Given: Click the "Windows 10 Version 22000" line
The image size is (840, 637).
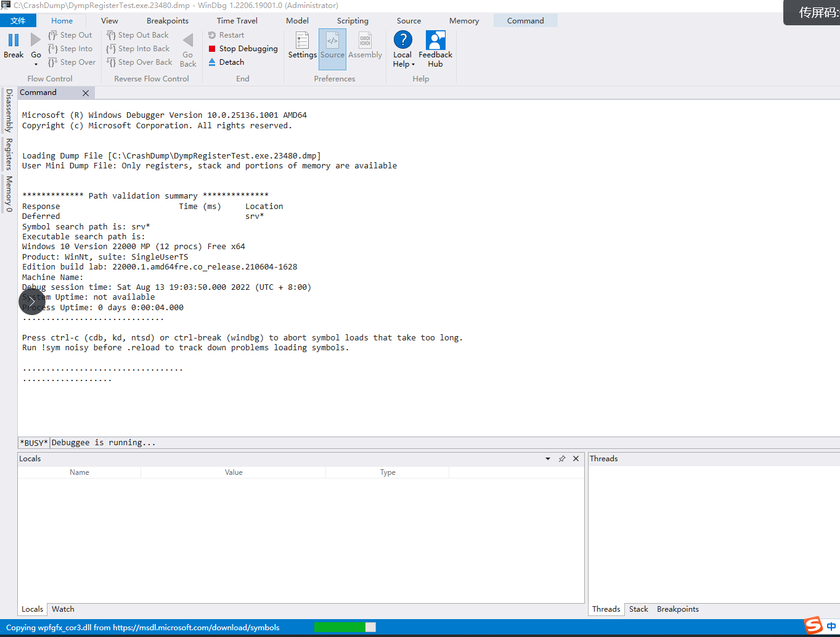Looking at the screenshot, I should click(134, 247).
